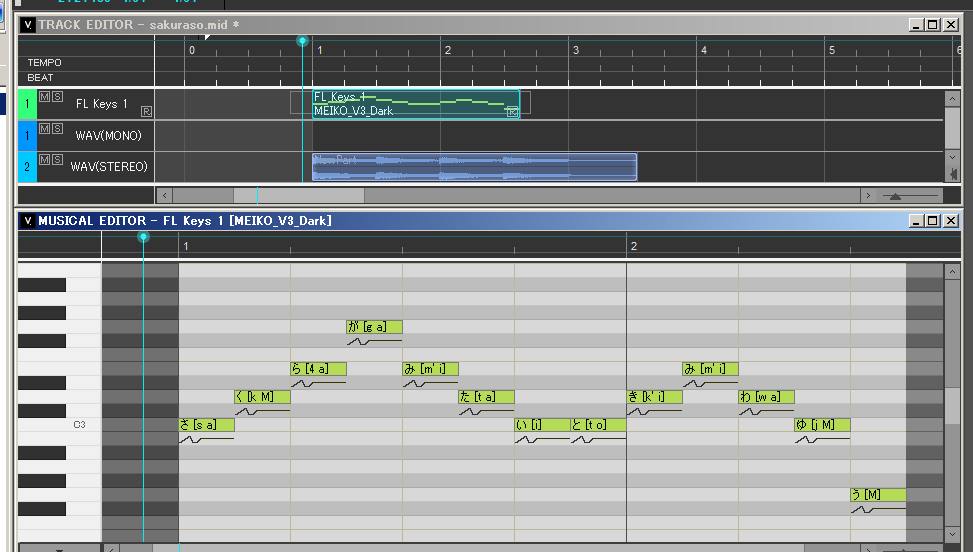Click the Musical Editor window V icon
Image resolution: width=973 pixels, height=552 pixels.
(x=27, y=220)
